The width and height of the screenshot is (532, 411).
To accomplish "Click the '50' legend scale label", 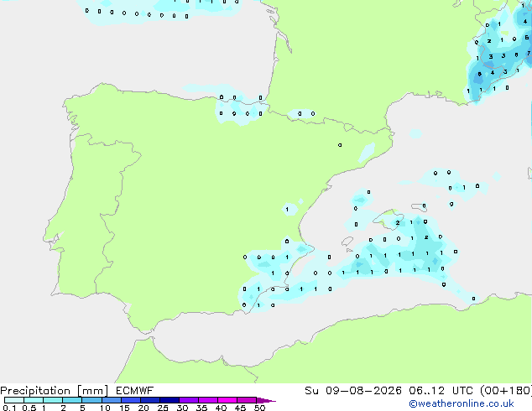I will (259, 408).
